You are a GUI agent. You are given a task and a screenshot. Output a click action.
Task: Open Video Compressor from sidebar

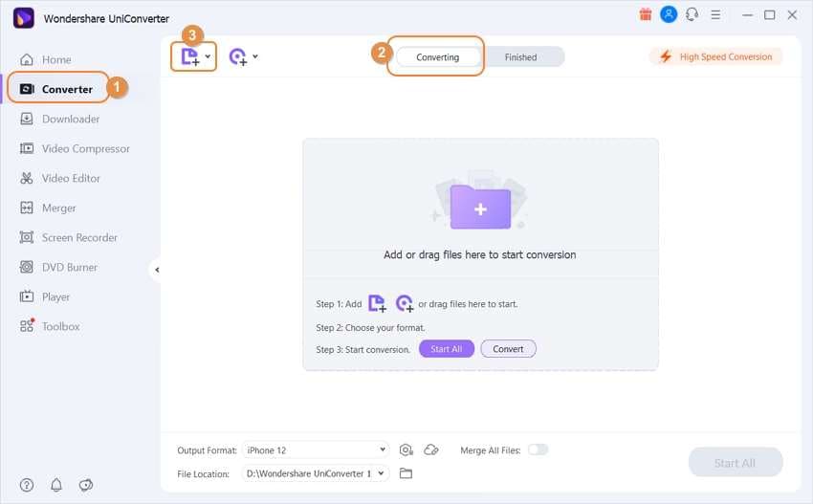pos(75,149)
